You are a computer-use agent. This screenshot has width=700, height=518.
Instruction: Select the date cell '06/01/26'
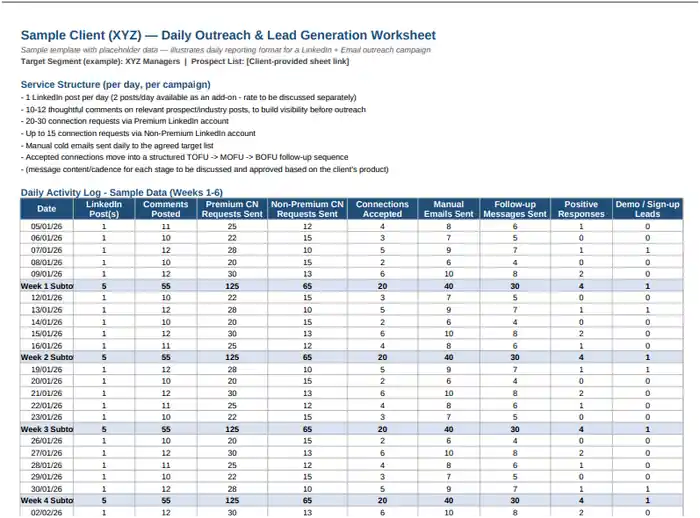click(46, 238)
